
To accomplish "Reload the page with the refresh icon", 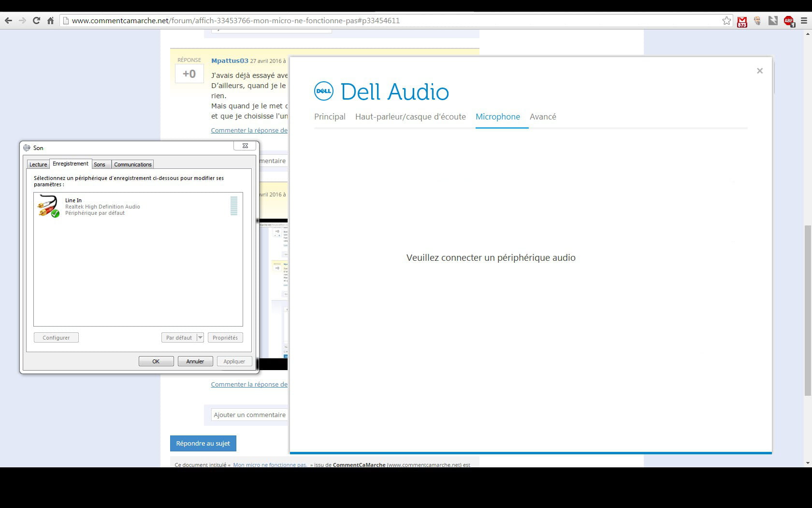I will coord(36,21).
